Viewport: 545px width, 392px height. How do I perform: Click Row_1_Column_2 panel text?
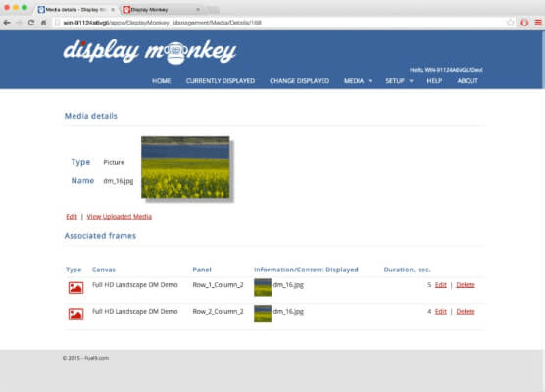(x=218, y=285)
